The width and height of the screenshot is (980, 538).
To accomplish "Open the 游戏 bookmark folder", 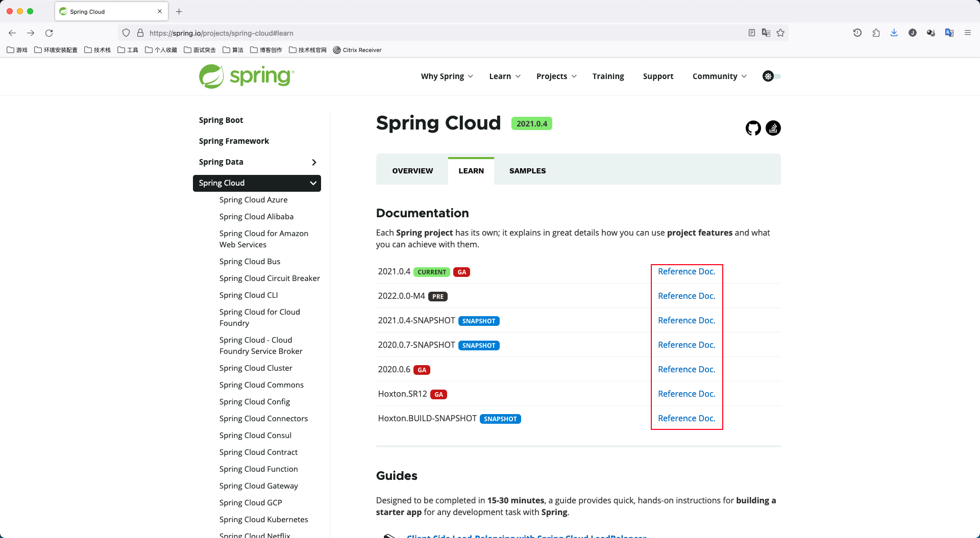I will click(17, 50).
